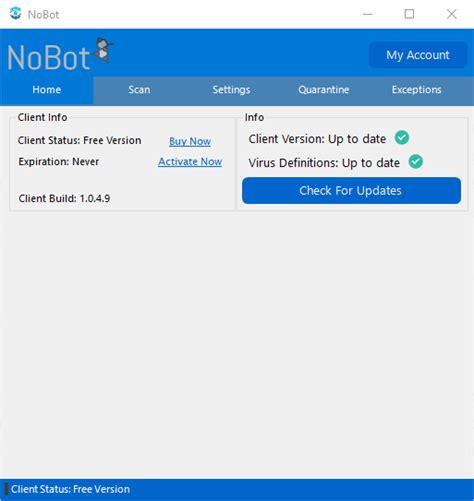Click the Activate Now link
Image resolution: width=474 pixels, height=501 pixels.
click(190, 162)
